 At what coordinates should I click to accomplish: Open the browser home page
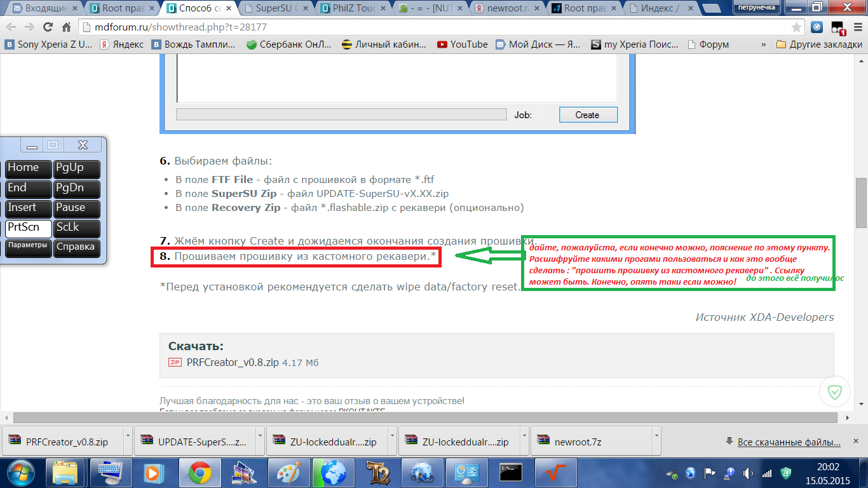tap(66, 27)
